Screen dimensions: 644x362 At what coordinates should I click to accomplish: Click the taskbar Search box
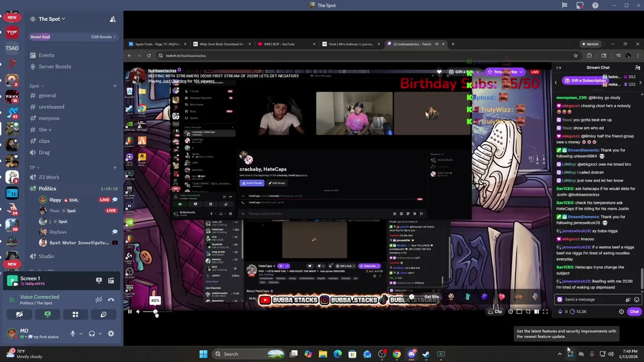pyautogui.click(x=248, y=354)
